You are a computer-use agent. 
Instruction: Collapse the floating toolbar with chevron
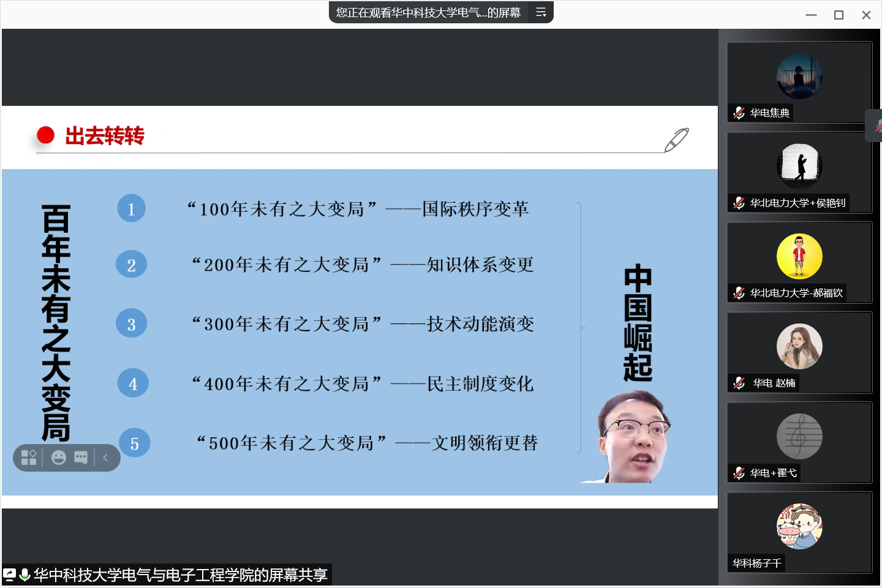click(x=105, y=458)
